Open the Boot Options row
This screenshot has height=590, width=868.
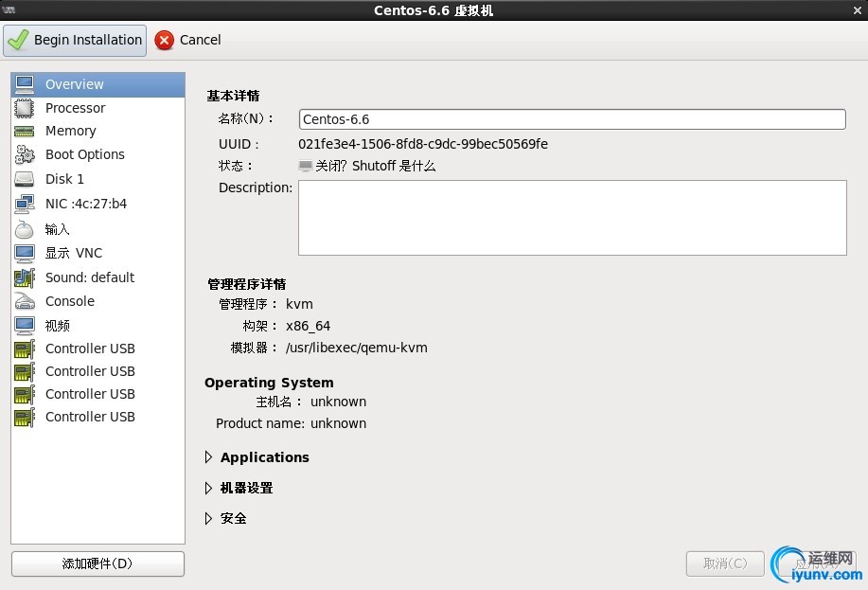(x=98, y=154)
